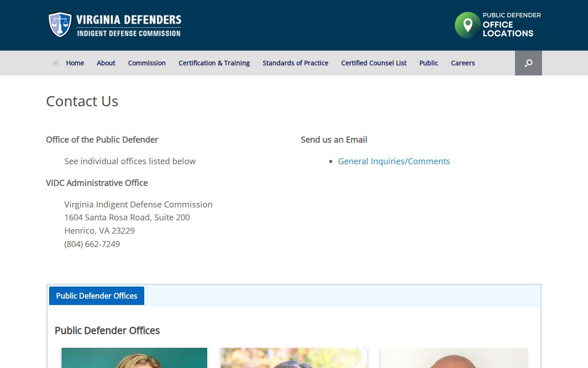
Task: Open Certified Counsel List menu
Action: [x=374, y=63]
